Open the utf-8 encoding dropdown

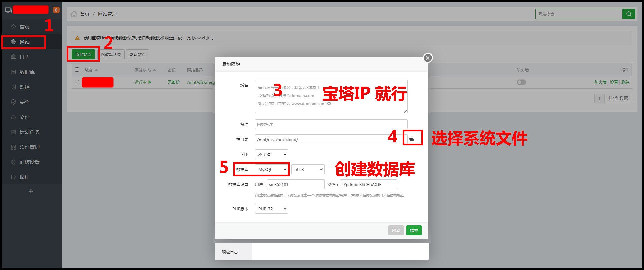[308, 169]
